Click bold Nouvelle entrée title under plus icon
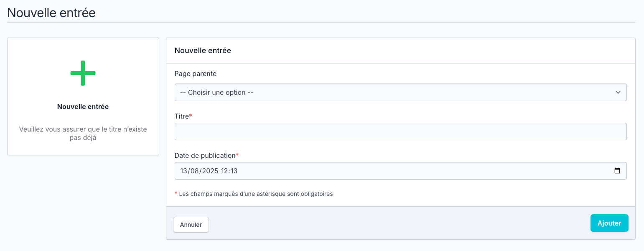Screen dimensions: 644x251 click(x=83, y=106)
